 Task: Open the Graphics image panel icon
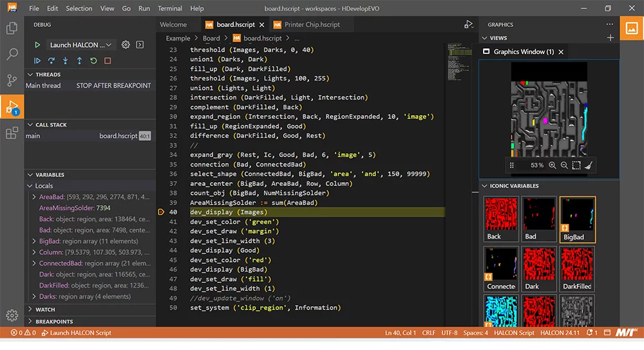point(631,28)
